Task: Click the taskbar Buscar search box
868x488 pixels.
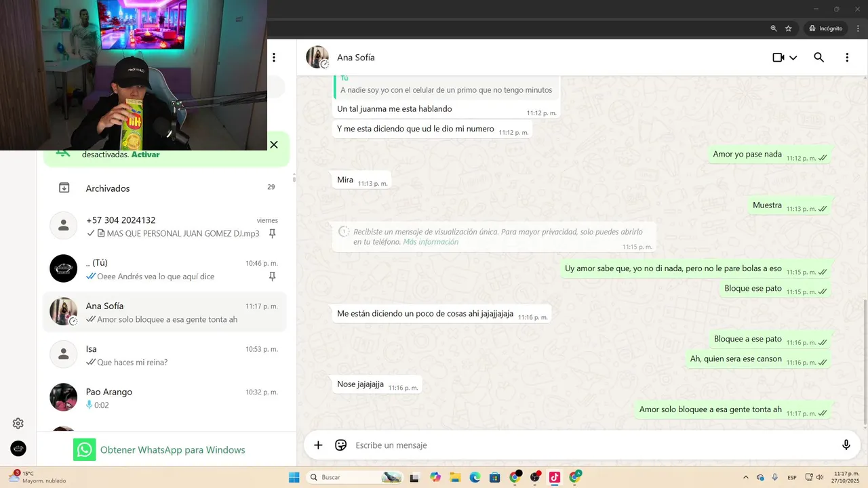Action: pos(354,477)
